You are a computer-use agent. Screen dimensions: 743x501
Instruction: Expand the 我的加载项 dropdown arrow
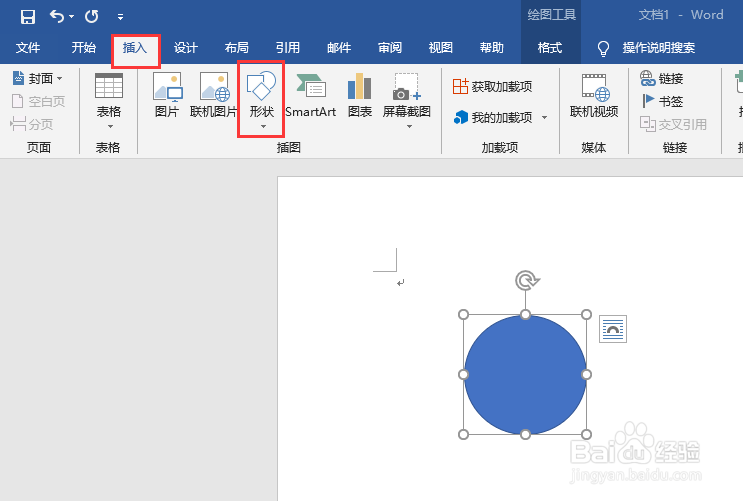pos(544,117)
